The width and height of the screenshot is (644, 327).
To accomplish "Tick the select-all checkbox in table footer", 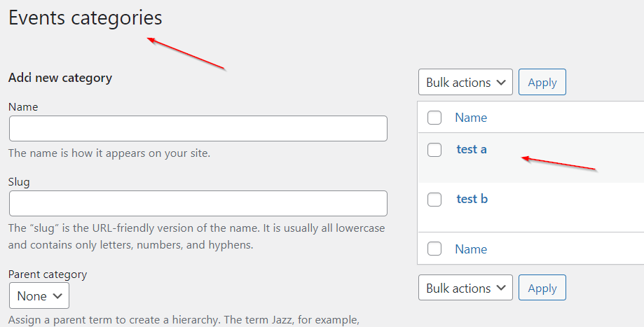I will [x=434, y=249].
